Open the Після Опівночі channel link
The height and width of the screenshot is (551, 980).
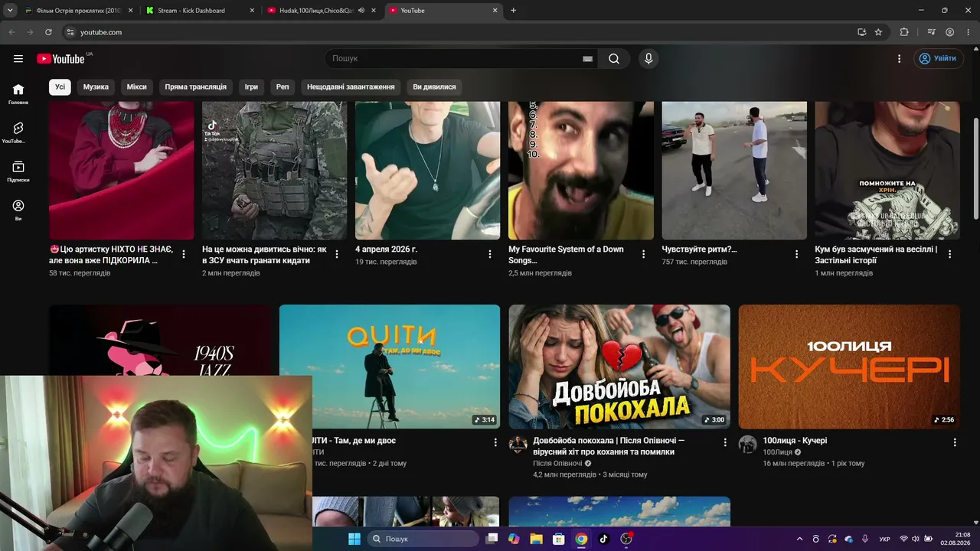coord(557,464)
